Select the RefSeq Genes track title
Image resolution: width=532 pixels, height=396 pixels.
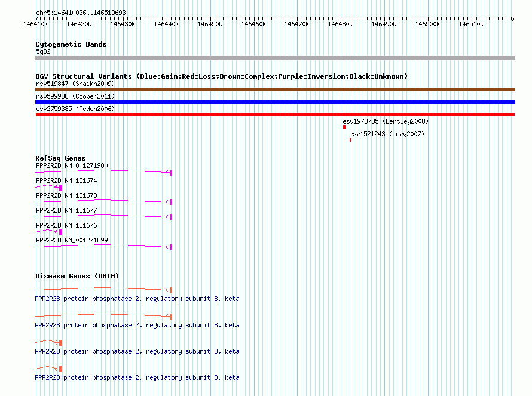[x=60, y=158]
